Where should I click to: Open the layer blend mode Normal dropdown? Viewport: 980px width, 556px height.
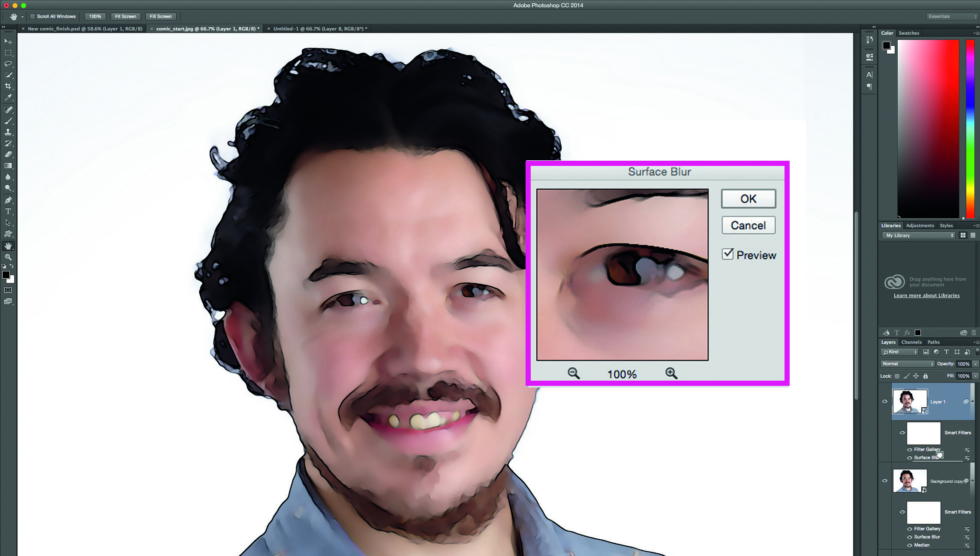(x=907, y=364)
